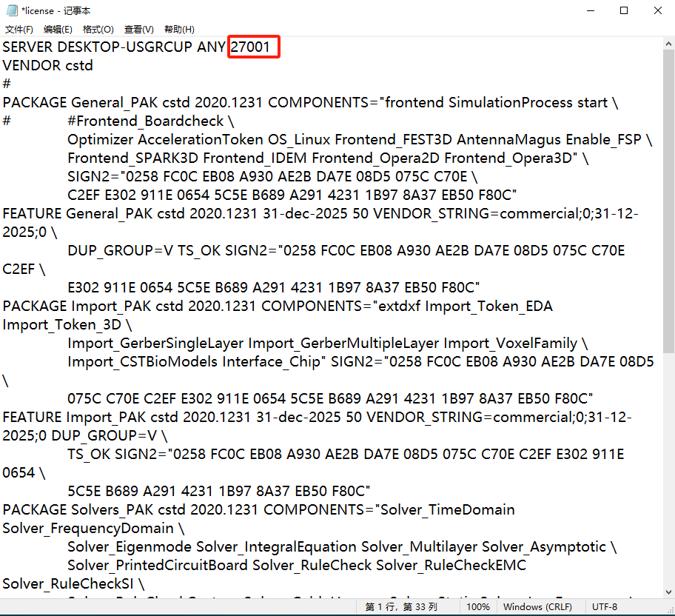This screenshot has width=675, height=616.
Task: Click the '#Frontend_Boardcheck' text
Action: coord(146,121)
